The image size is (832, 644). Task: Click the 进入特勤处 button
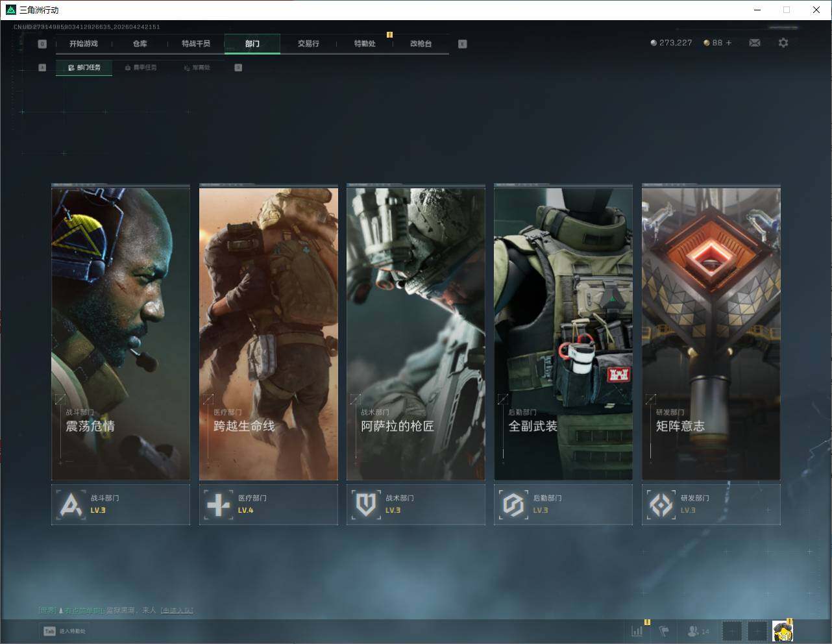(x=64, y=631)
